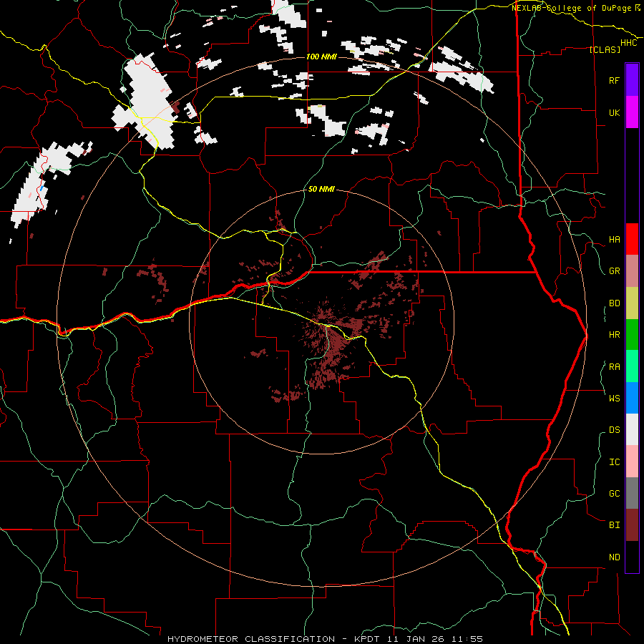The height and width of the screenshot is (644, 644).
Task: Click the RA legend label
Action: [614, 367]
